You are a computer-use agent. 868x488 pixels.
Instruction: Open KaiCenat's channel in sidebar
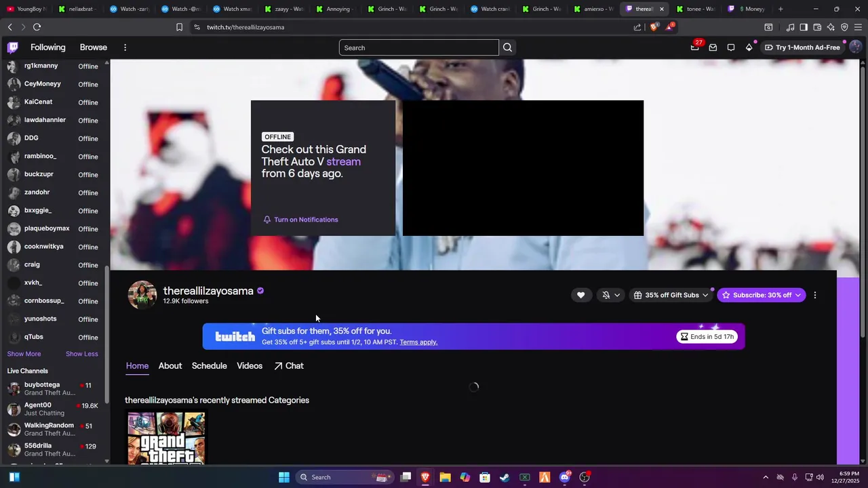click(54, 102)
